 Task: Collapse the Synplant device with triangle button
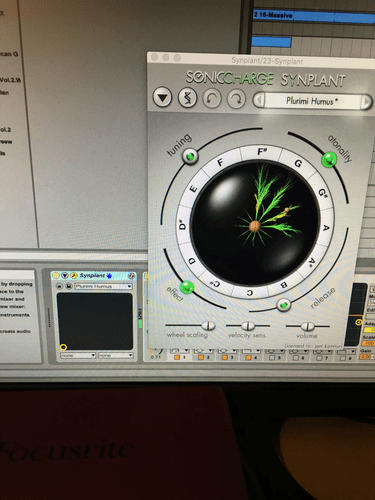coord(65,275)
